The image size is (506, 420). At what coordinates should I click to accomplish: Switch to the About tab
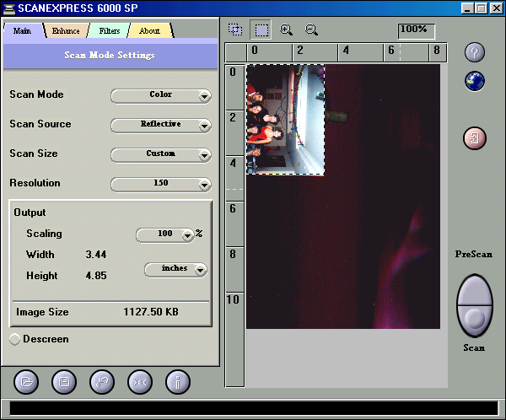point(150,30)
